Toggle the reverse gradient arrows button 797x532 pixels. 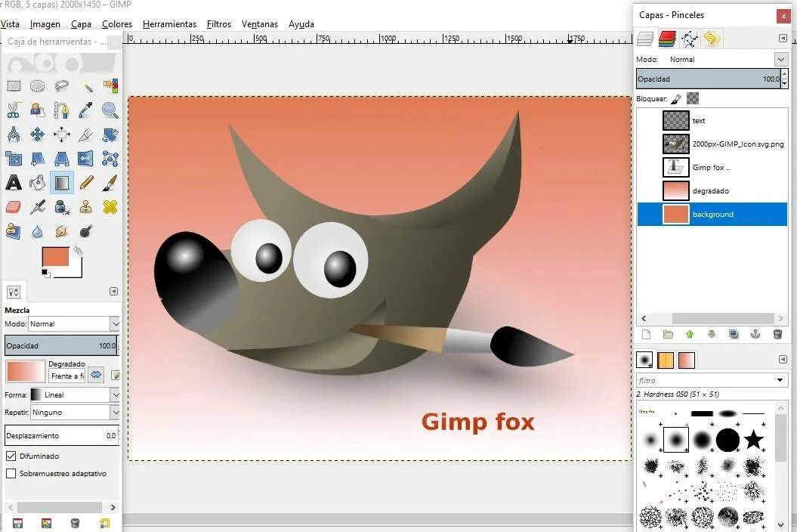pos(95,375)
